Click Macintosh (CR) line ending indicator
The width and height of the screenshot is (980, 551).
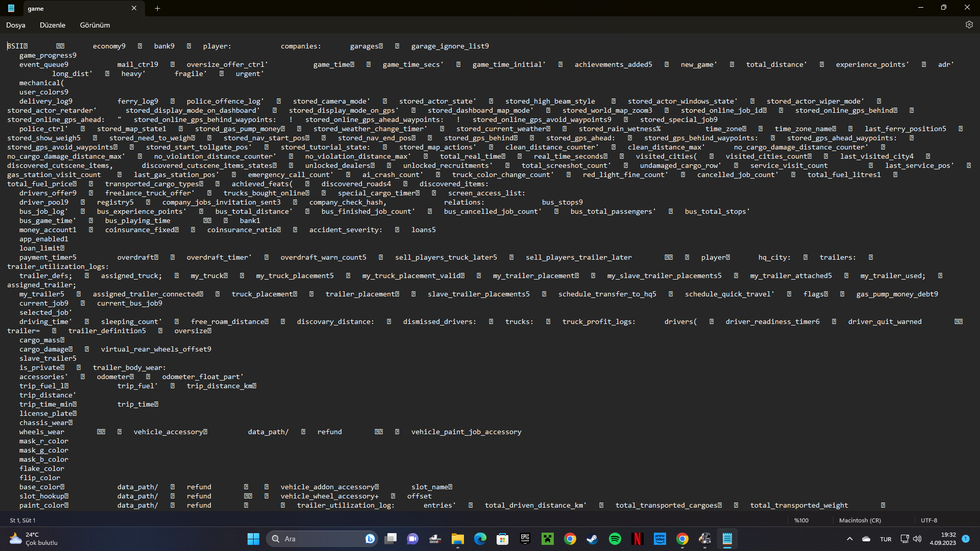click(x=860, y=520)
